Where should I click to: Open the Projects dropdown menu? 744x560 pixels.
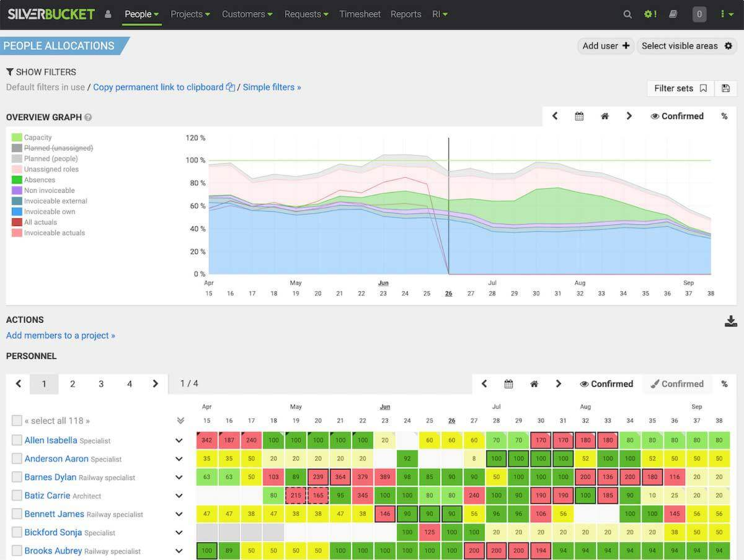(190, 14)
